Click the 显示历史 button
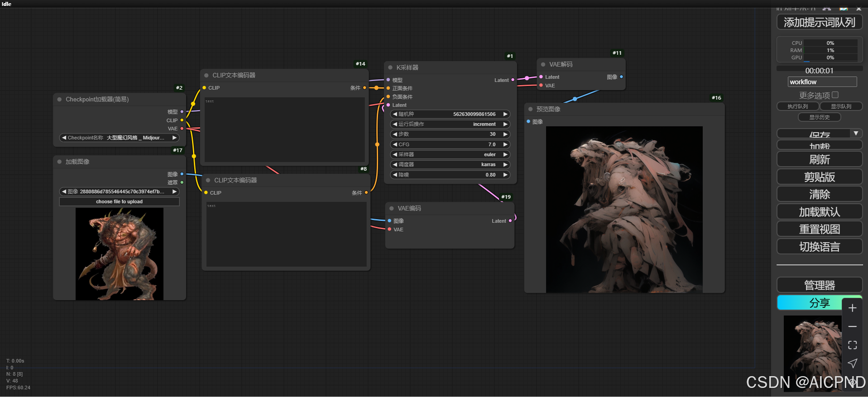Viewport: 868px width, 397px height. click(820, 117)
